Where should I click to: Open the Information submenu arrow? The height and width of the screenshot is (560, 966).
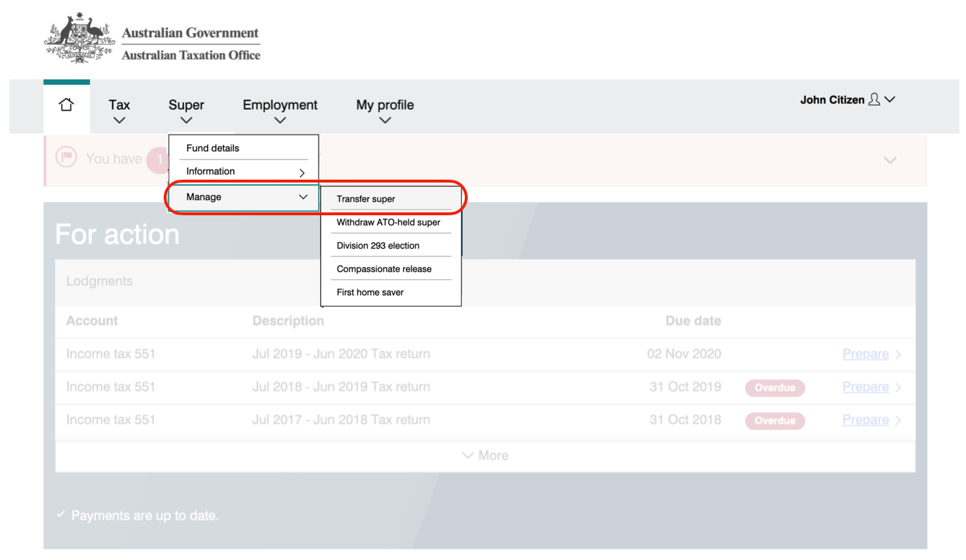(x=300, y=172)
